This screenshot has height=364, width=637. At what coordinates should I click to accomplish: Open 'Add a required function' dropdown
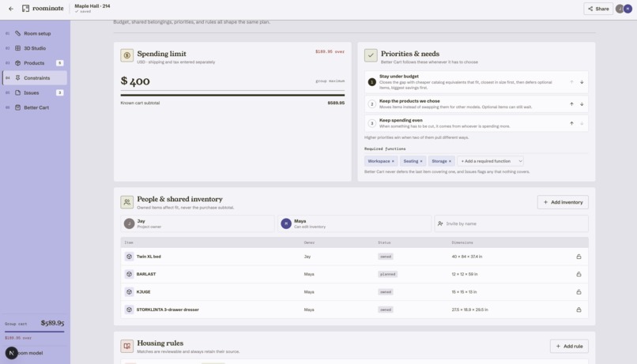coord(490,161)
